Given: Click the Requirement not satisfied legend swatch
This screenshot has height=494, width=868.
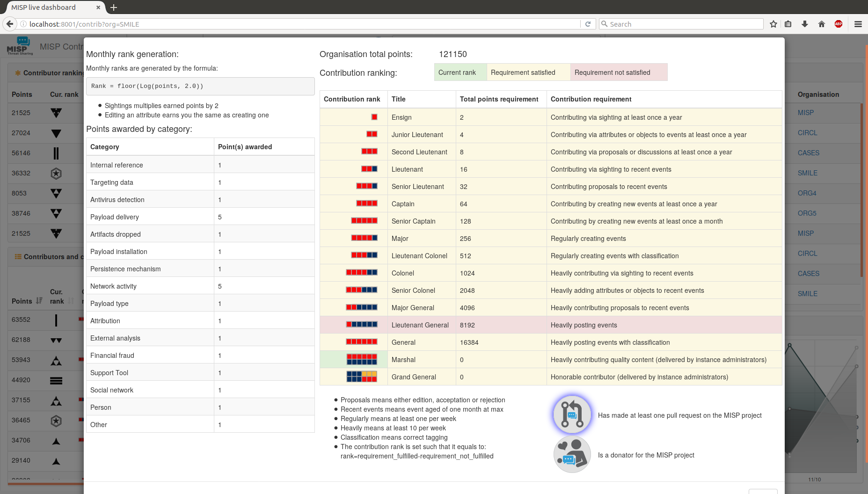Looking at the screenshot, I should [x=618, y=73].
